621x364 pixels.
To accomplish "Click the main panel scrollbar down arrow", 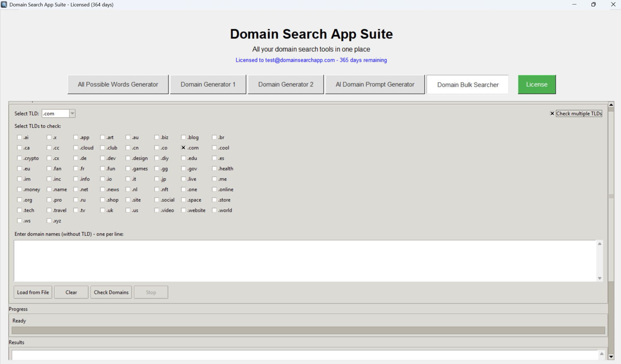I will (x=611, y=357).
